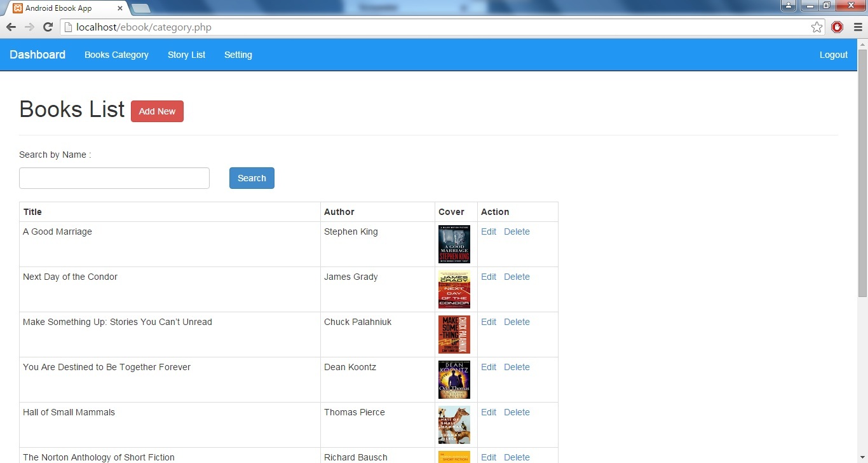Delete the Dean Koontz book entry
This screenshot has width=868, height=463.
pos(517,367)
